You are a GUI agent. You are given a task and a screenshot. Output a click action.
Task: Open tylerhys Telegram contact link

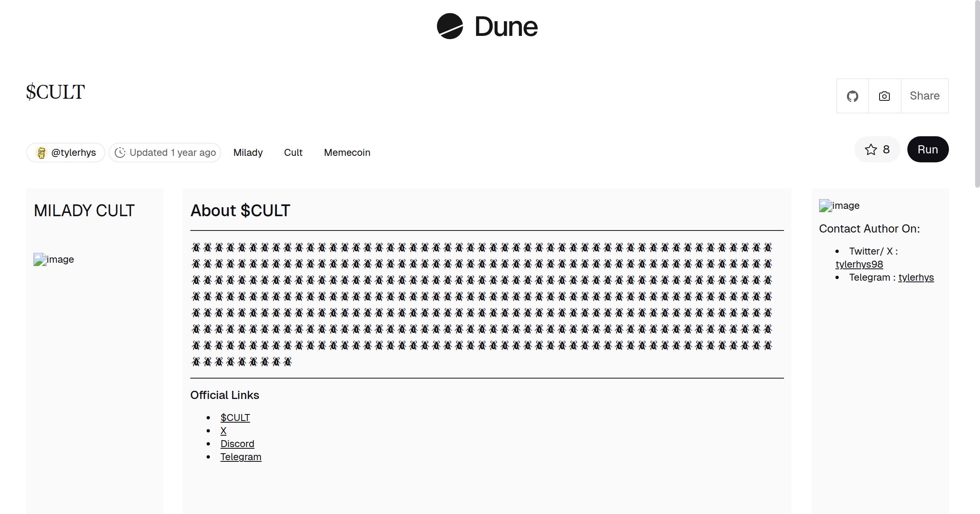(916, 277)
